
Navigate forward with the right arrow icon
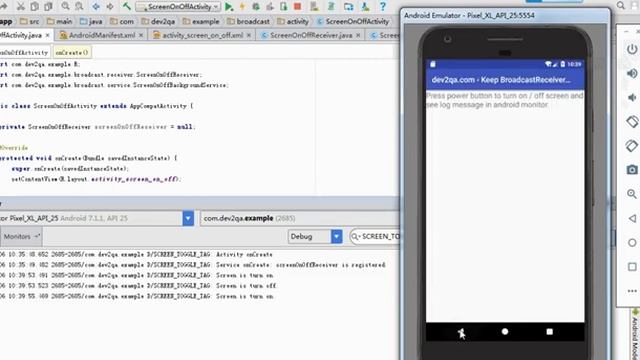tap(110, 6)
